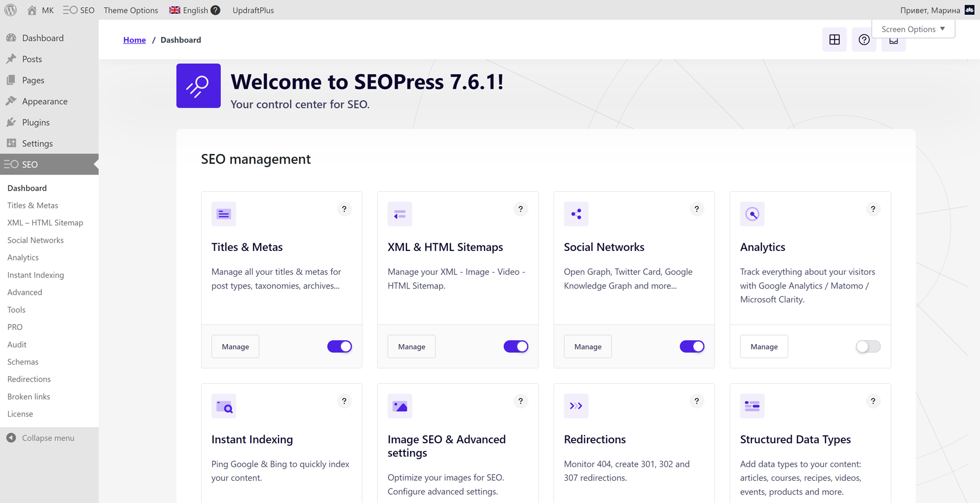Select Advanced submenu item
Viewport: 980px width, 503px height.
coord(24,292)
